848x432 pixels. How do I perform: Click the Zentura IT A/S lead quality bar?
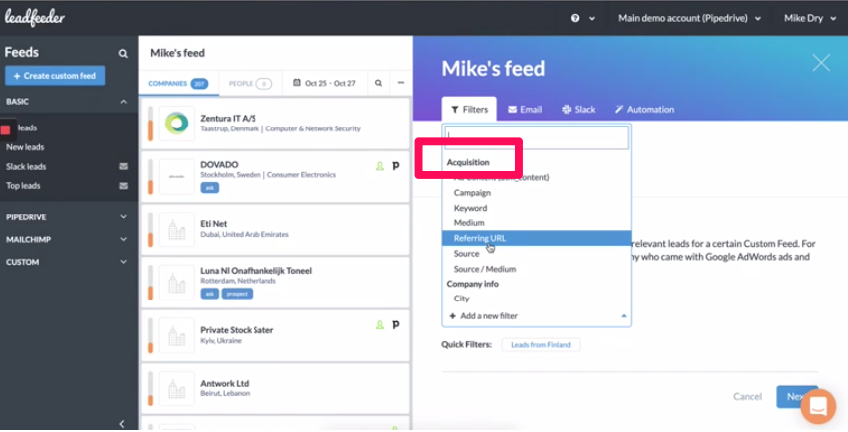coord(150,123)
